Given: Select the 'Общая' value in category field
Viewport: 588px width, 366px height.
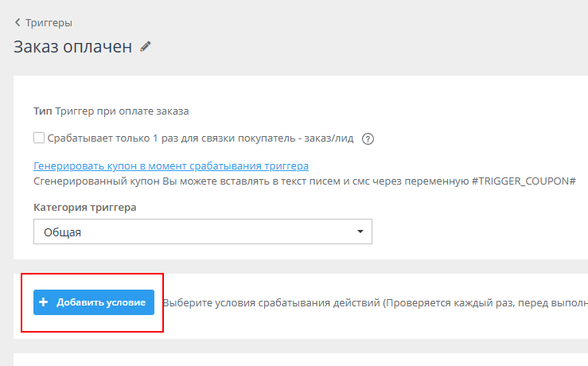Looking at the screenshot, I should click(x=63, y=232).
